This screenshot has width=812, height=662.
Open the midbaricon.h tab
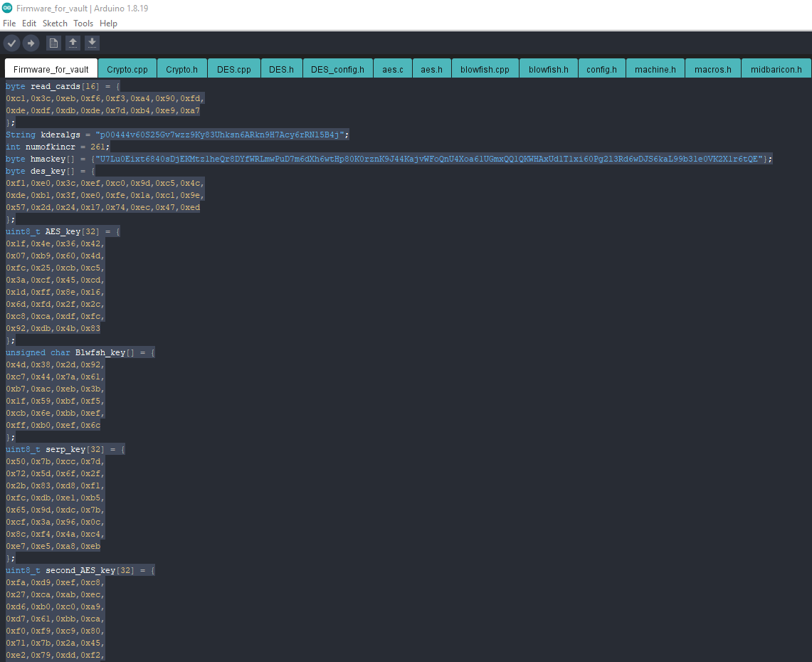coord(776,69)
